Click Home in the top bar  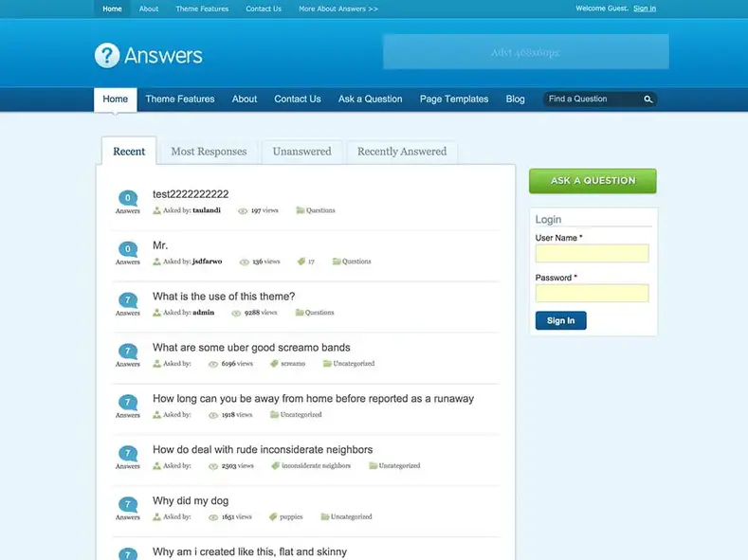pyautogui.click(x=112, y=9)
